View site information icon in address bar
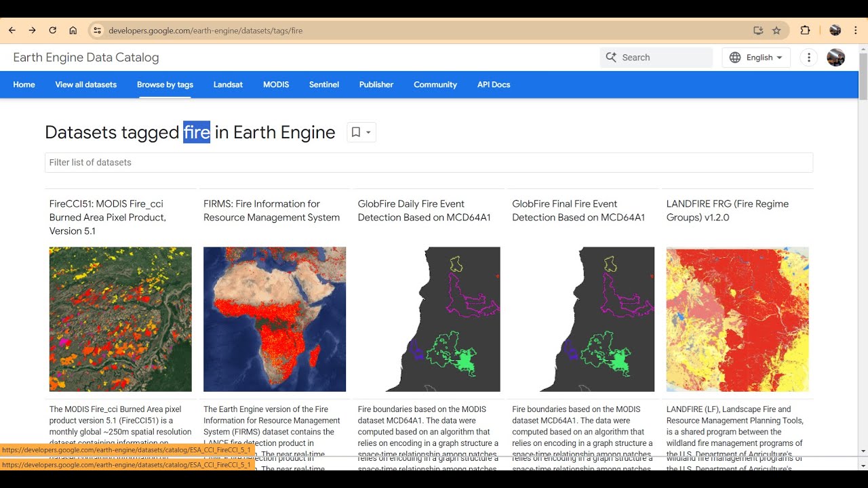Image resolution: width=868 pixels, height=488 pixels. (x=97, y=30)
